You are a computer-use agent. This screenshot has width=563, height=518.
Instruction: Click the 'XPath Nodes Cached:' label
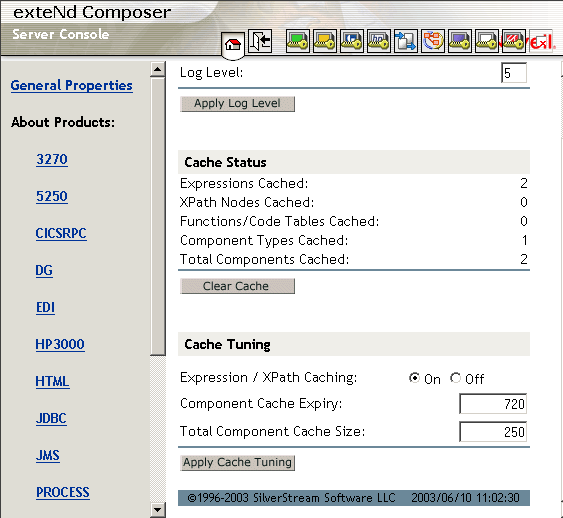point(247,202)
